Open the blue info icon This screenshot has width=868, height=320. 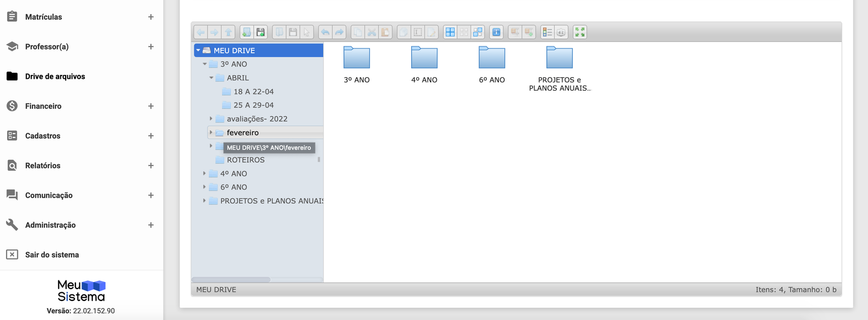[x=496, y=32]
